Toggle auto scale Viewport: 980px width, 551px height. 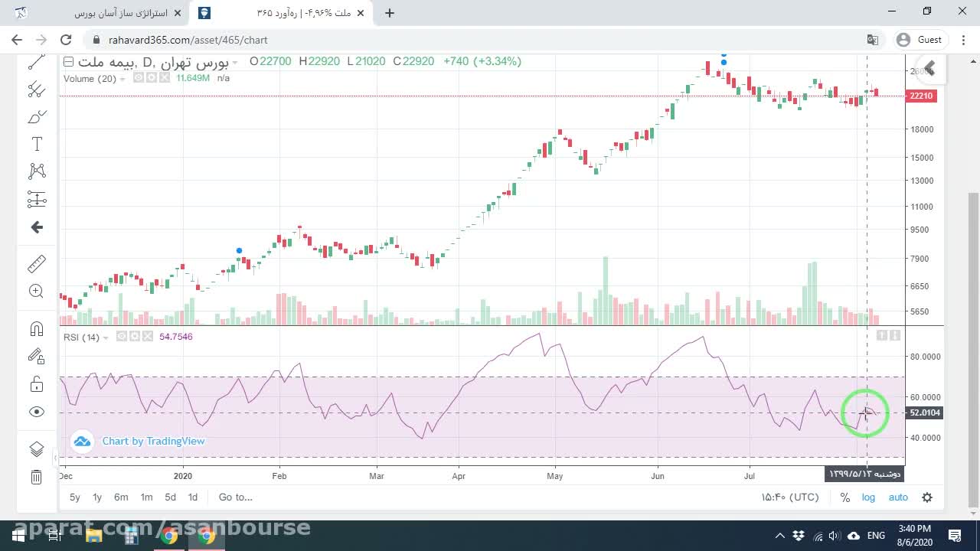(x=898, y=497)
